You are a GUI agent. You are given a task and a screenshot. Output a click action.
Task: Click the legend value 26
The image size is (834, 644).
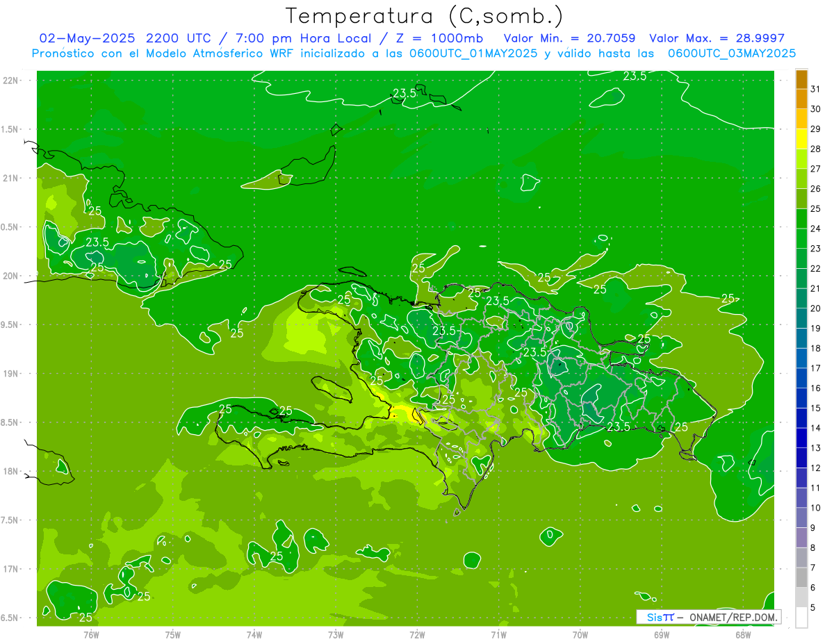(x=816, y=188)
